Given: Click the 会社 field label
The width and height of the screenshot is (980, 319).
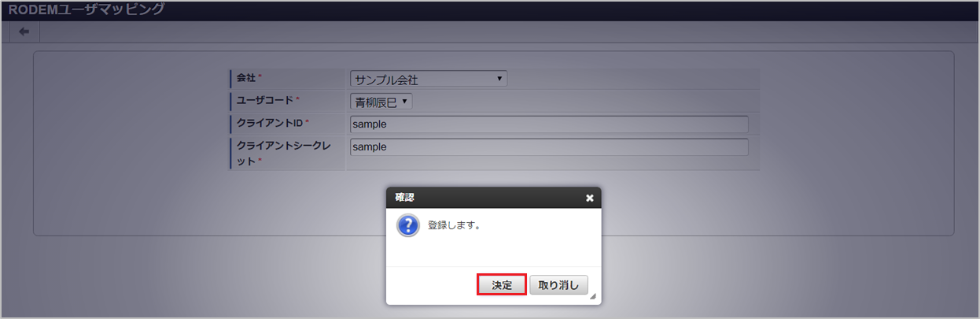Looking at the screenshot, I should pyautogui.click(x=246, y=78).
